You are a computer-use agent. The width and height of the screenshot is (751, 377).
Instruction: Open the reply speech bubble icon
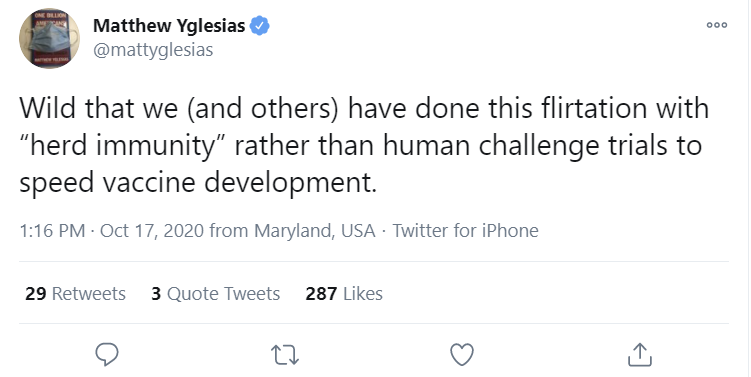coord(107,354)
